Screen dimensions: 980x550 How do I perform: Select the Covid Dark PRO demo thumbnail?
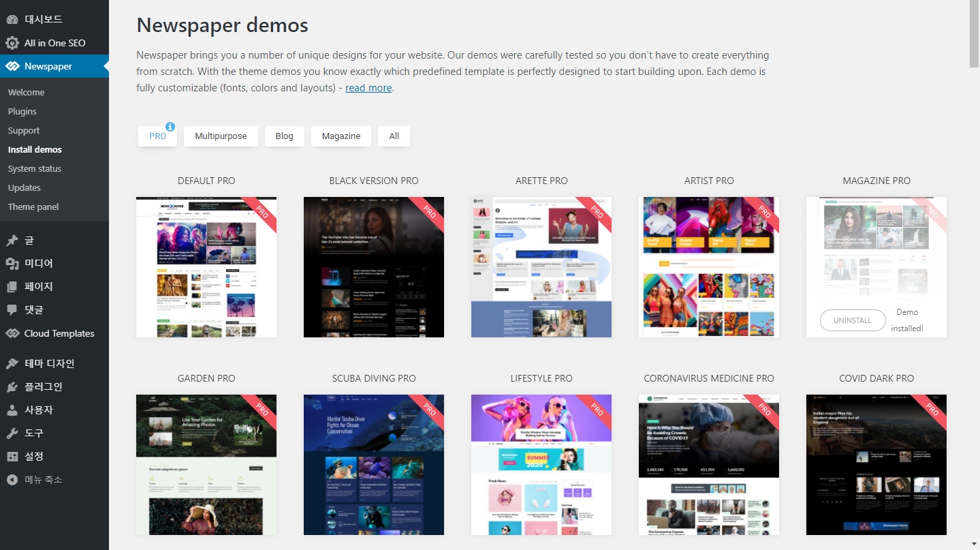[876, 465]
